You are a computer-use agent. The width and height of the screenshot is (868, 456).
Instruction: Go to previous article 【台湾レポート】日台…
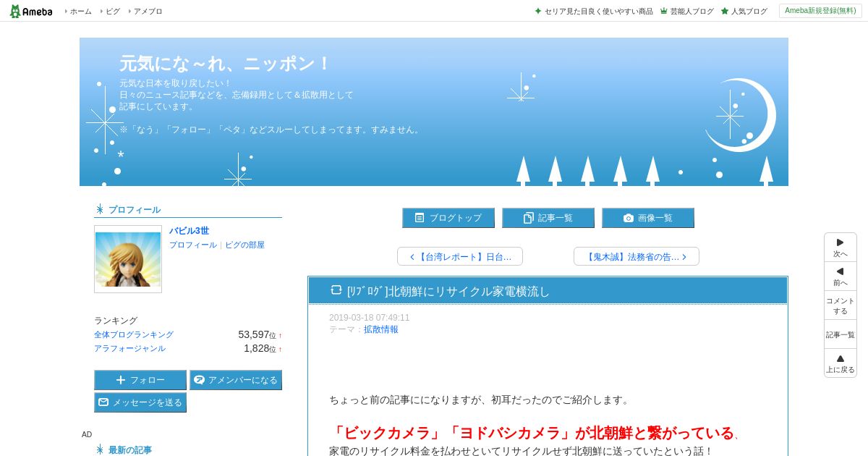pos(460,256)
